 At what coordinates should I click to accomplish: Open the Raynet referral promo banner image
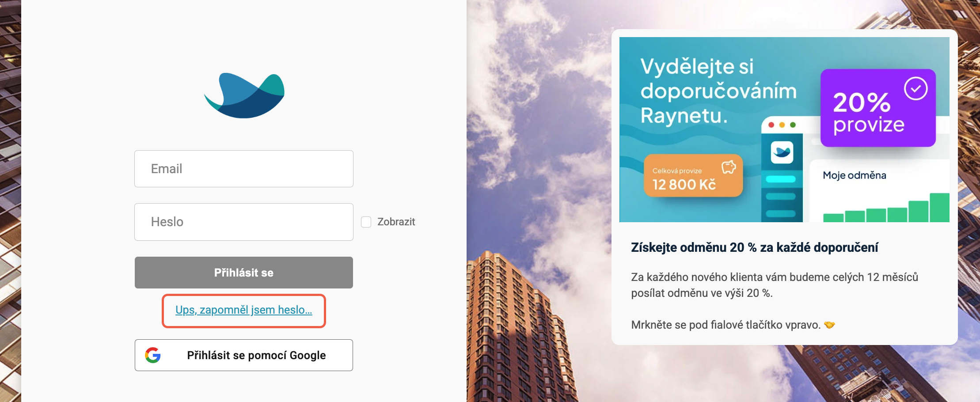coord(784,129)
